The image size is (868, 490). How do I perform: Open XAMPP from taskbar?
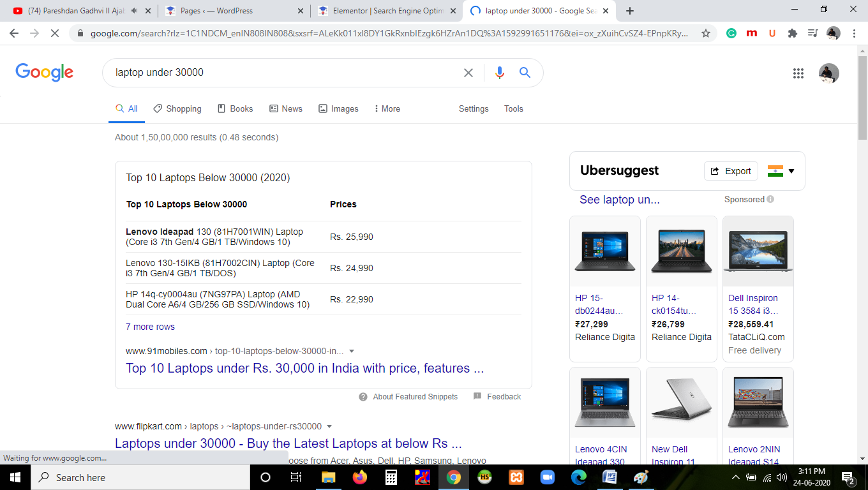(x=516, y=477)
